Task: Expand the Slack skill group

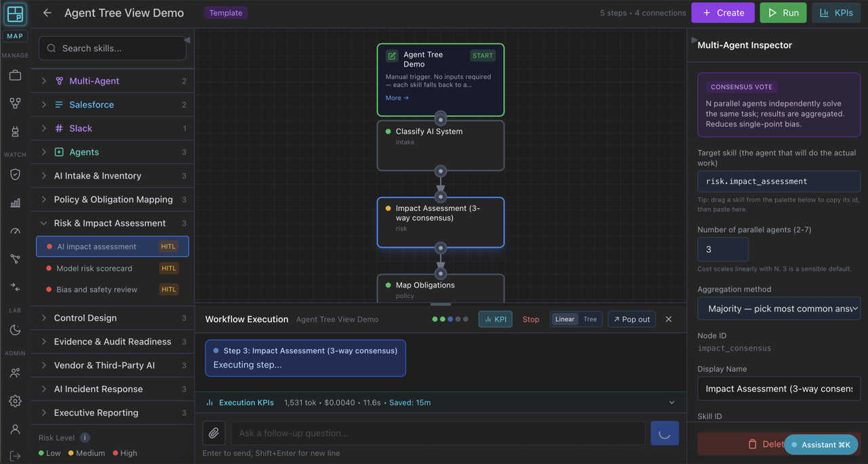Action: coord(113,128)
